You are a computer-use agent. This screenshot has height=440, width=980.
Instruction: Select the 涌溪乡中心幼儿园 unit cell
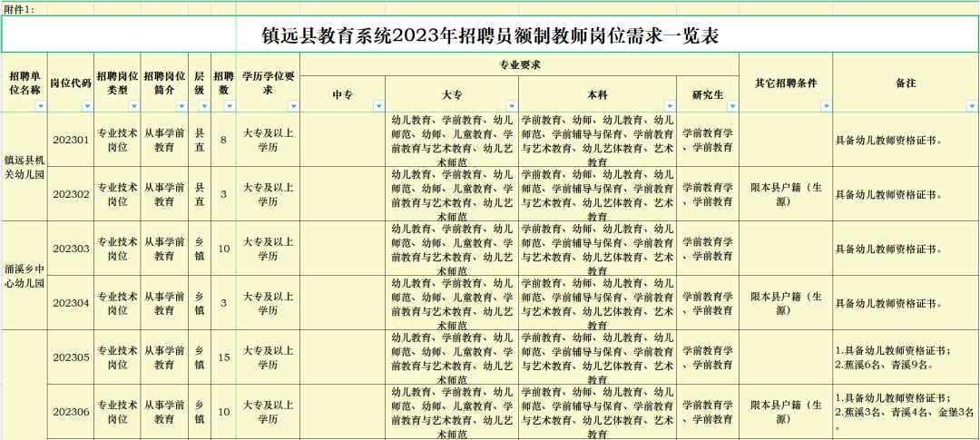(24, 276)
